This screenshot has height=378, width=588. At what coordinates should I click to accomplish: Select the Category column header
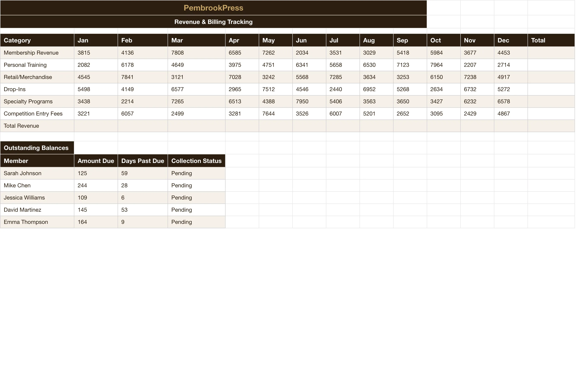37,40
